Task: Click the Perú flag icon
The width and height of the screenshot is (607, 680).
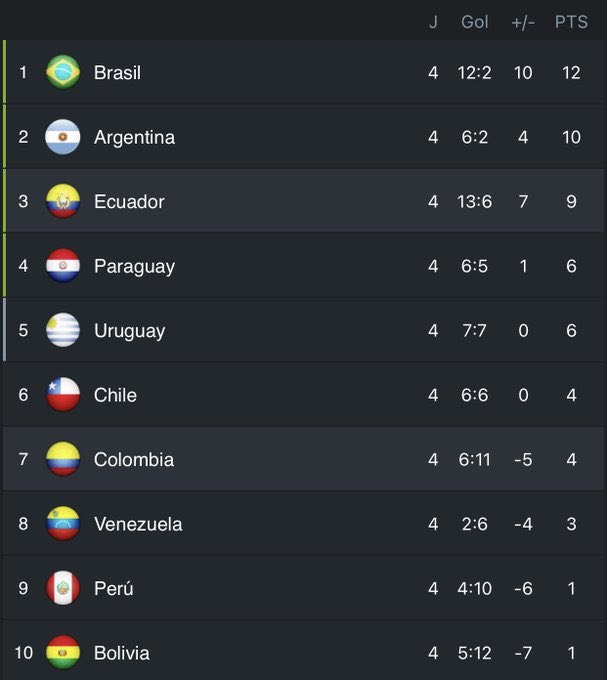Action: pos(63,588)
